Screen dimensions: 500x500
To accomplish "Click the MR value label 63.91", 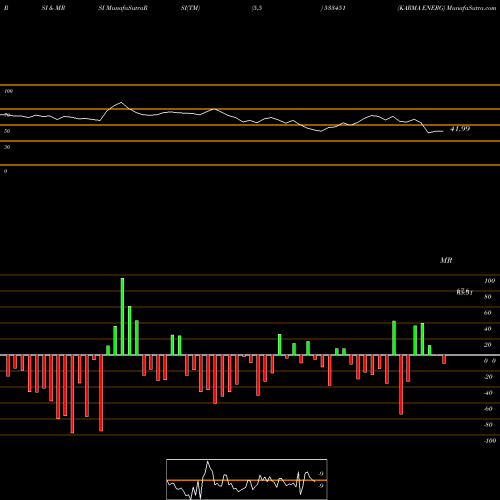I will [465, 292].
